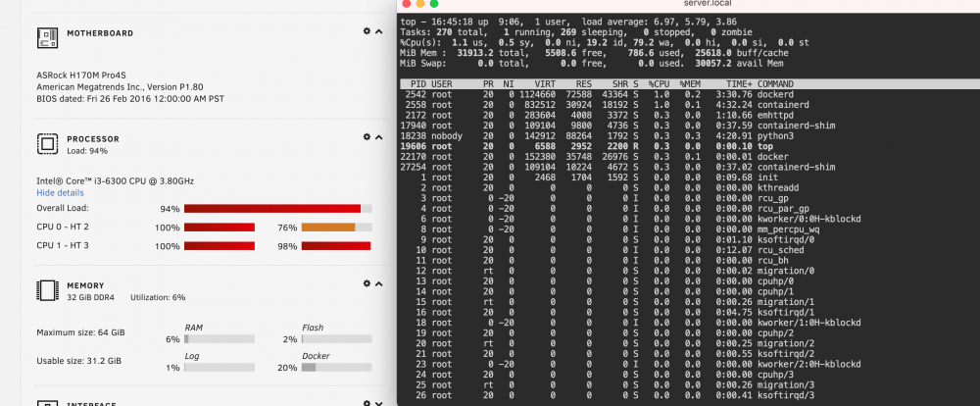980x406 pixels.
Task: Open Processor section gear settings
Action: [367, 137]
